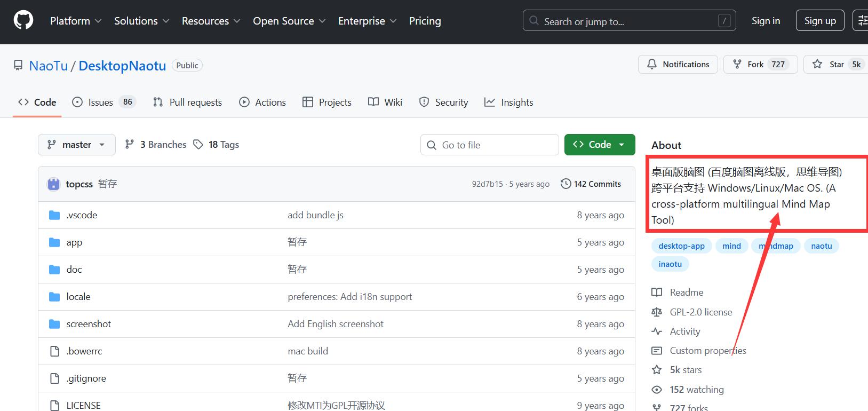Click the topcss avatar image
Viewport: 868px width, 411px height.
(53, 184)
